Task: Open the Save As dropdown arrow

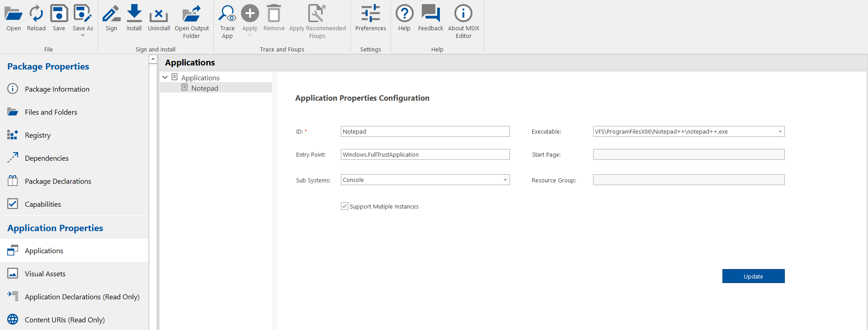Action: [83, 35]
